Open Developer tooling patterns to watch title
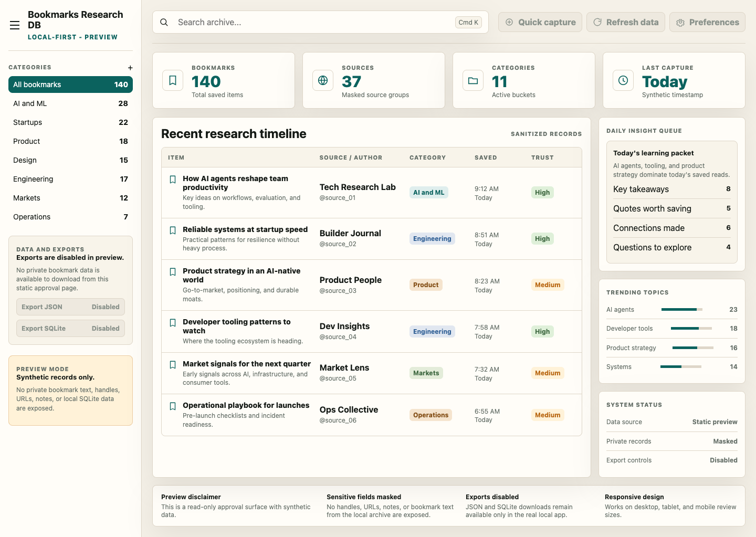756x537 pixels. (236, 327)
